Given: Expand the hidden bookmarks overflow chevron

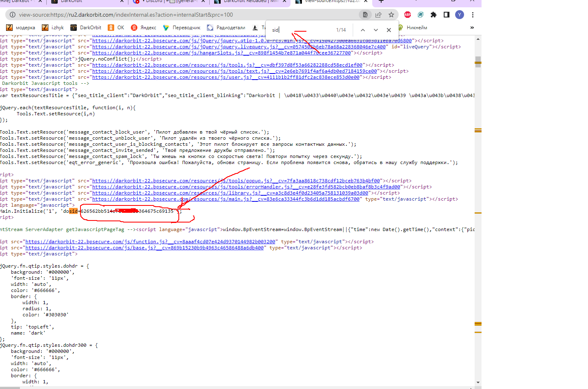Looking at the screenshot, I should tap(472, 28).
